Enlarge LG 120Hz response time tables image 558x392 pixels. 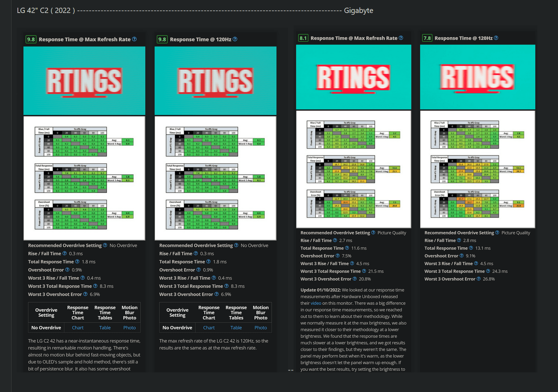point(215,178)
